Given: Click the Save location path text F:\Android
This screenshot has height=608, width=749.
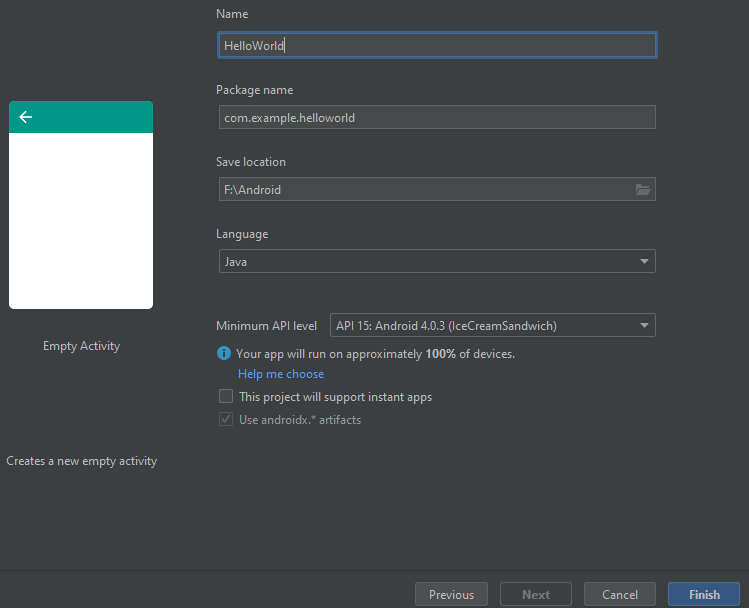Looking at the screenshot, I should (x=253, y=190).
